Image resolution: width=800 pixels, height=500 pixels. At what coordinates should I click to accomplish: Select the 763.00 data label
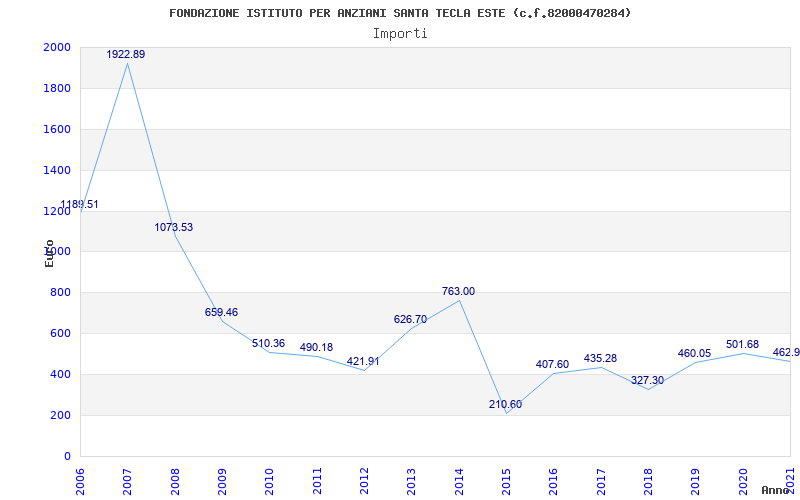click(x=458, y=291)
